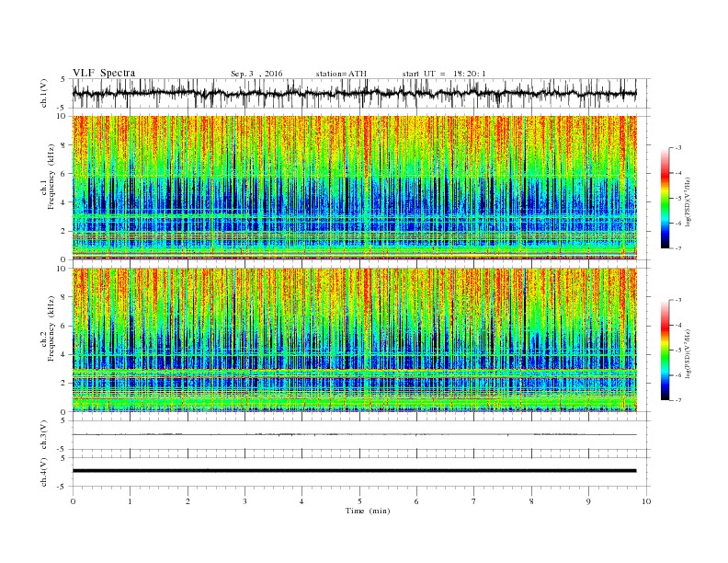Screen dimensions: 728x563
Task: Click the x-axis tick label "3" at bottom
Action: pos(245,501)
